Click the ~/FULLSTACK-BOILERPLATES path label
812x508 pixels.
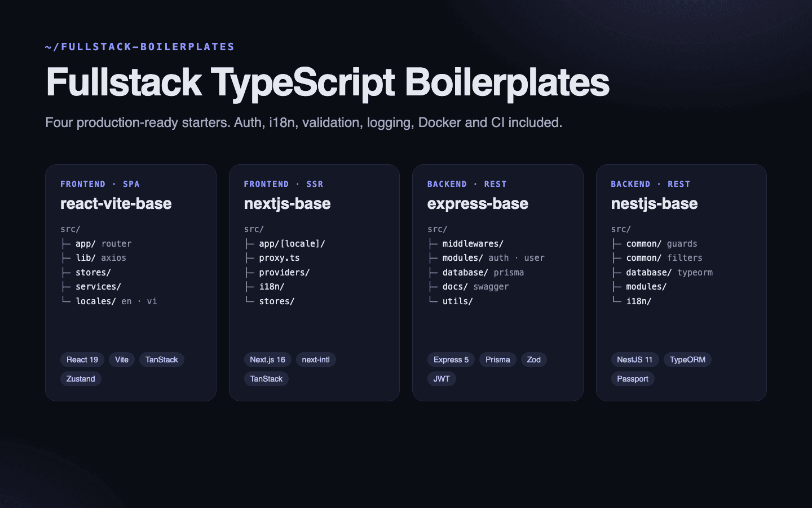[140, 47]
